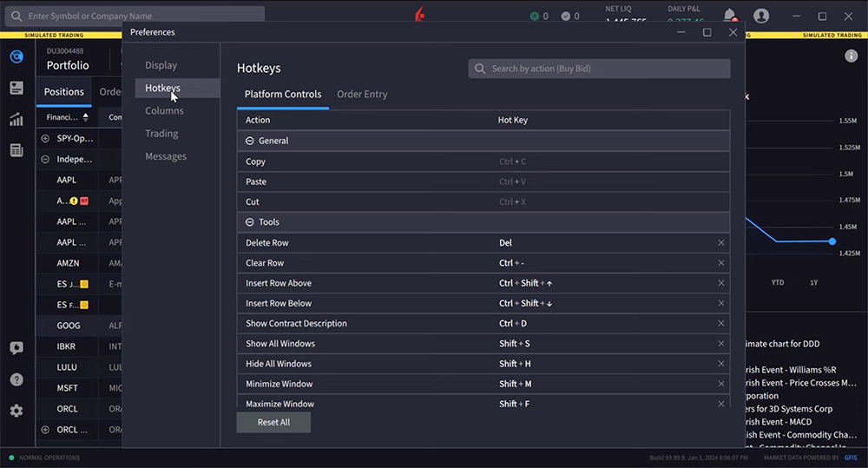Viewport: 868px width, 468px height.
Task: Collapse the Tools hotkeys group
Action: tap(250, 222)
